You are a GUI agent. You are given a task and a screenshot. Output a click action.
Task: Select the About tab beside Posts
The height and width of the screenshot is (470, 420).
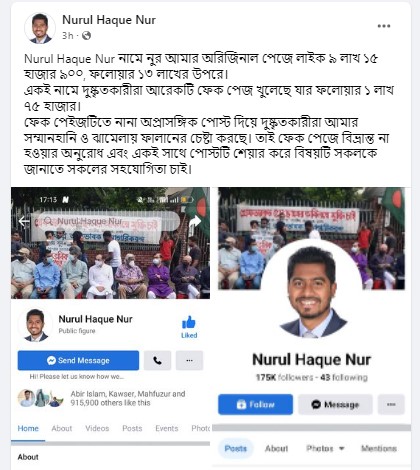click(276, 448)
